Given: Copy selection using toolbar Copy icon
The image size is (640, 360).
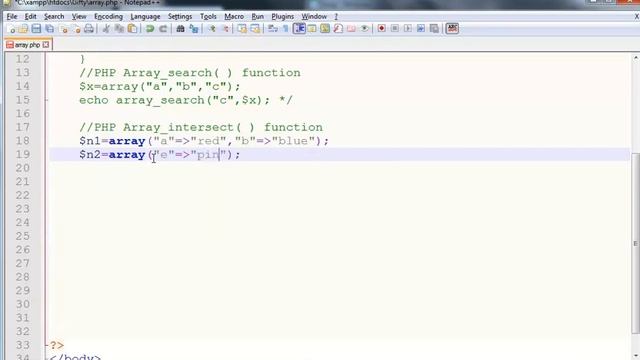Looking at the screenshot, I should [119, 29].
